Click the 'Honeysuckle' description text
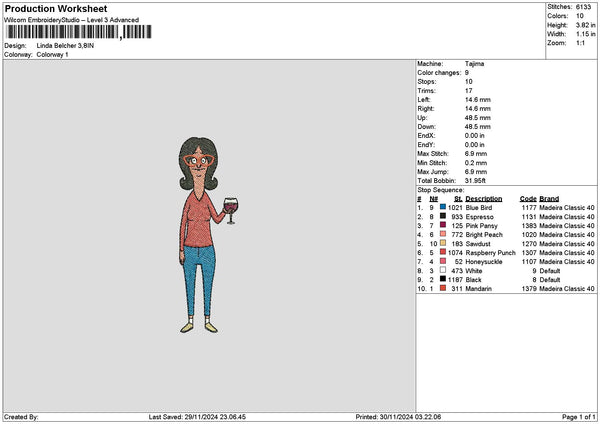The image size is (600, 424). (484, 262)
